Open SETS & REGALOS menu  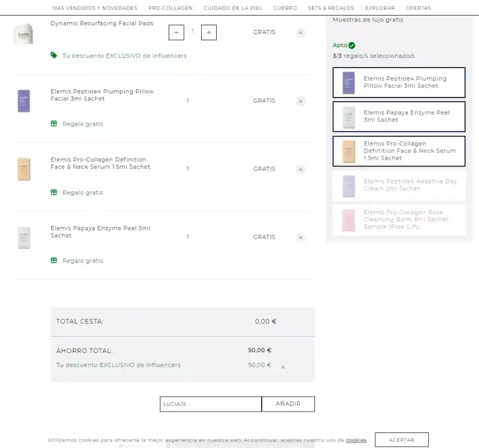coord(331,8)
